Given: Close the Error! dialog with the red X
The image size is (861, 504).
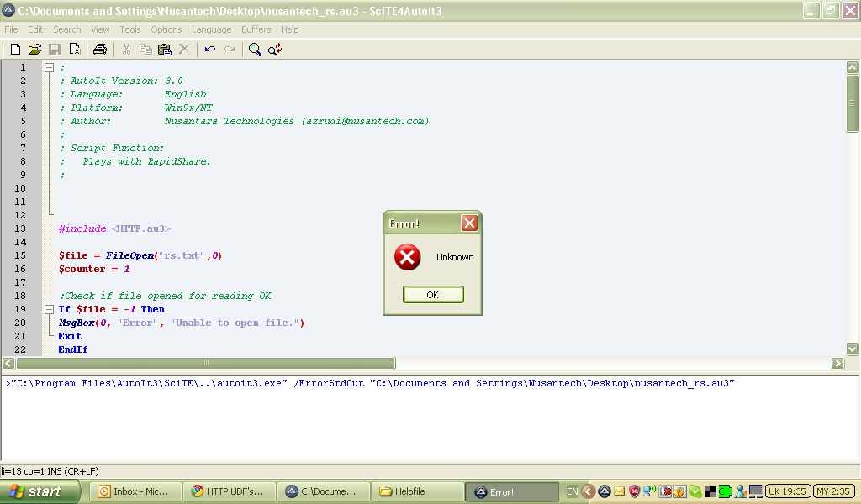Looking at the screenshot, I should click(x=469, y=223).
